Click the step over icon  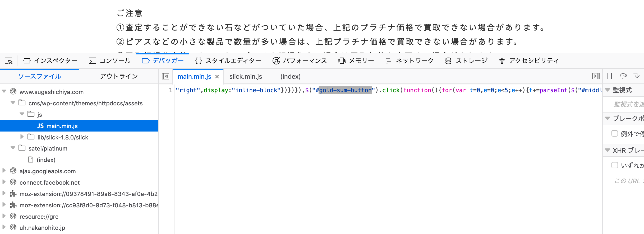(x=623, y=76)
